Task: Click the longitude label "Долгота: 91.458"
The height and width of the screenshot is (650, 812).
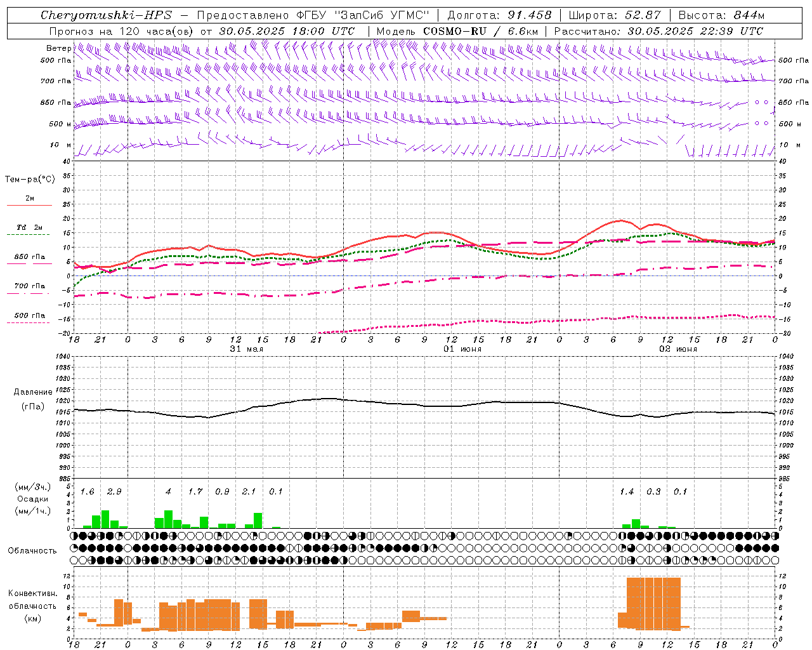Action: click(x=500, y=15)
